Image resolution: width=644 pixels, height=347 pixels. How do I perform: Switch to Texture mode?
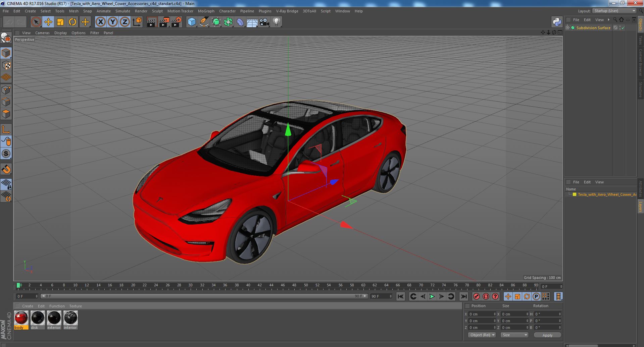pos(6,65)
